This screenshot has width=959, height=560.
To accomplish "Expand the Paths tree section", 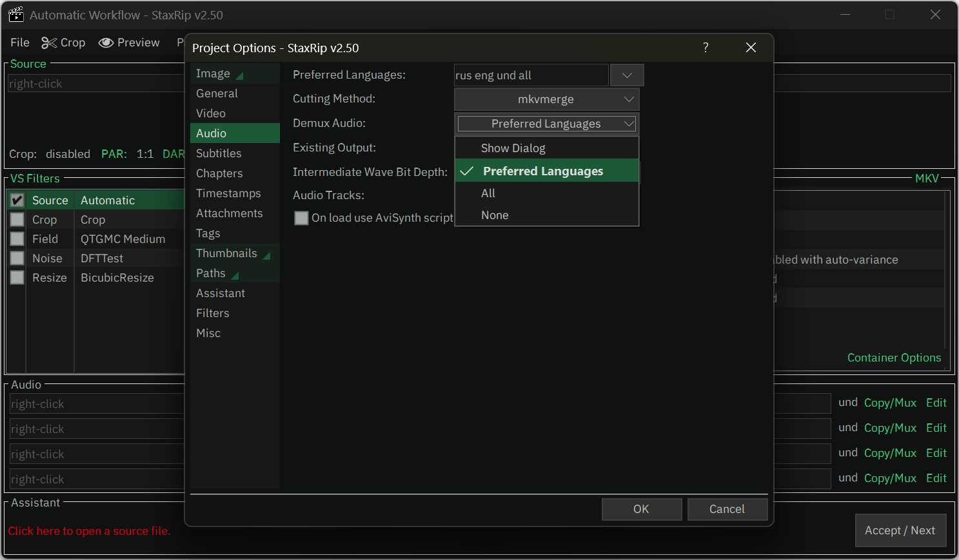I will 235,275.
